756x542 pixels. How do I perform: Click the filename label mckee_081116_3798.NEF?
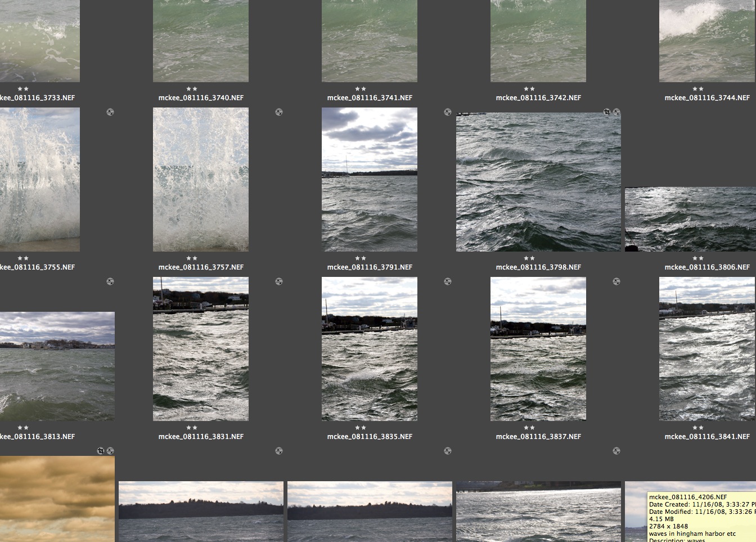coord(538,267)
